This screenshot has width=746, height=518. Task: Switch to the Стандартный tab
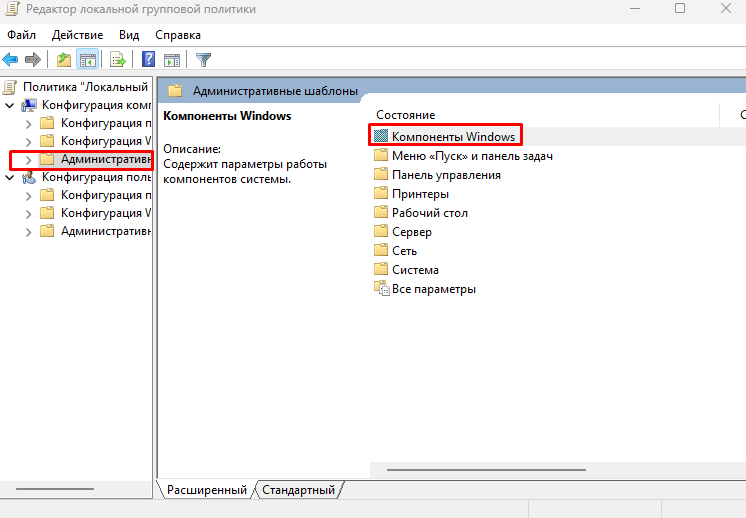[x=299, y=489]
